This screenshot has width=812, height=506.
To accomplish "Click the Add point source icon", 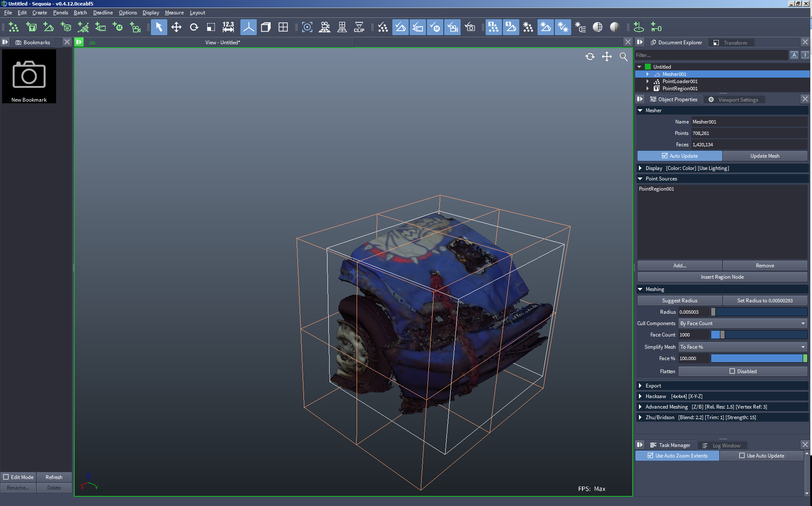I will (678, 265).
